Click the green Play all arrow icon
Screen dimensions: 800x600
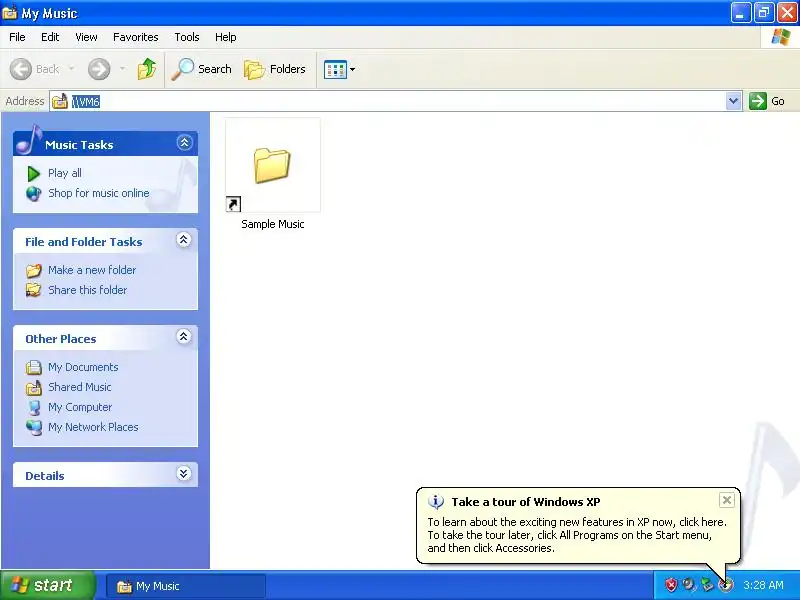click(x=34, y=173)
